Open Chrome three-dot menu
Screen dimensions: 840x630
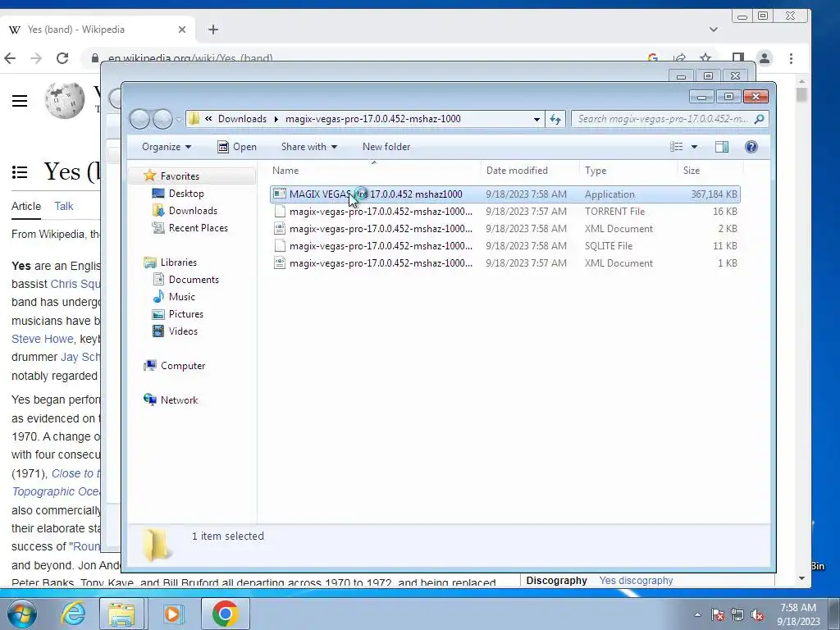pyautogui.click(x=792, y=58)
